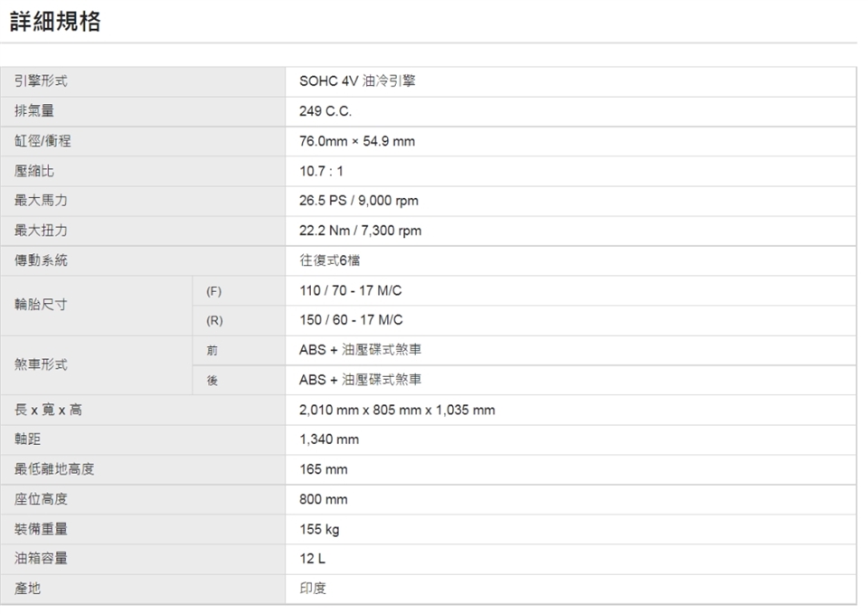Click the 印度 origin value

click(x=313, y=589)
